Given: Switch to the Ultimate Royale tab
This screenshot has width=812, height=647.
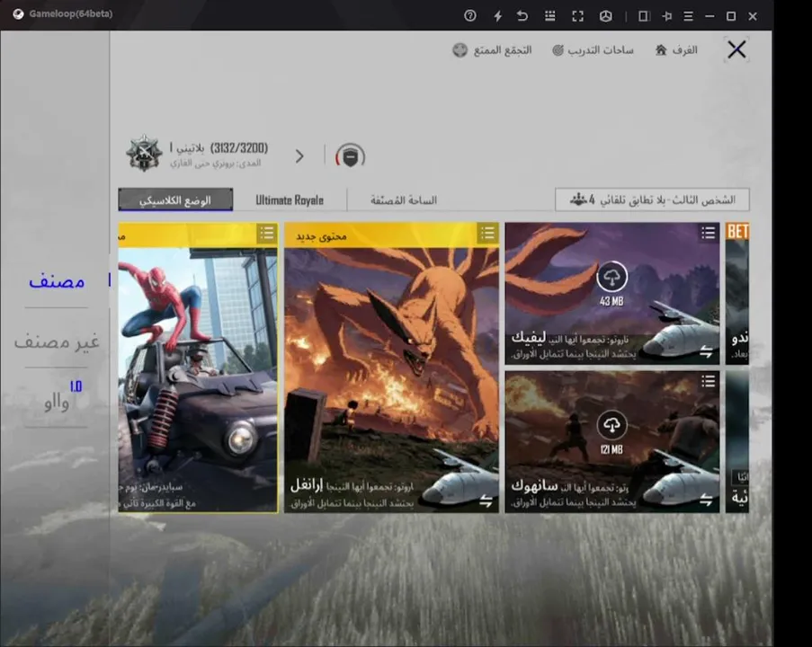Looking at the screenshot, I should 290,200.
